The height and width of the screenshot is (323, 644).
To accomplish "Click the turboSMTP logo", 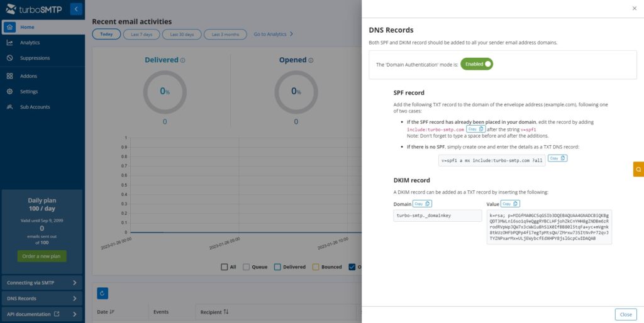I will (34, 9).
